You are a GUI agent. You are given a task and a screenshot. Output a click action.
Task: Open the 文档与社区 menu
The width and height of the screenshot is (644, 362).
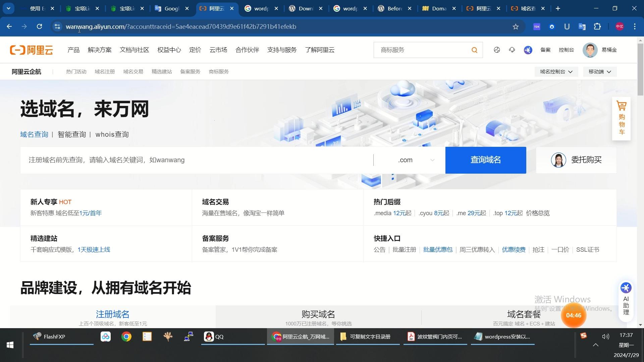click(134, 50)
